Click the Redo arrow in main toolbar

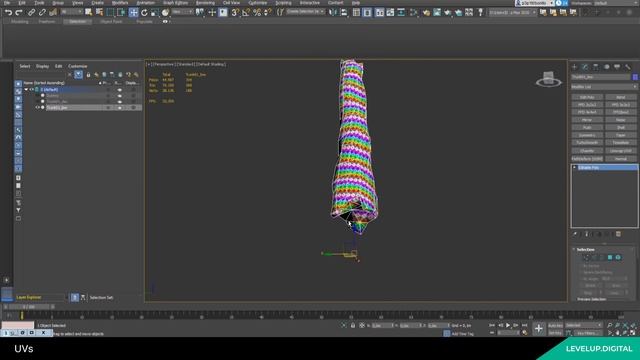[x=18, y=13]
